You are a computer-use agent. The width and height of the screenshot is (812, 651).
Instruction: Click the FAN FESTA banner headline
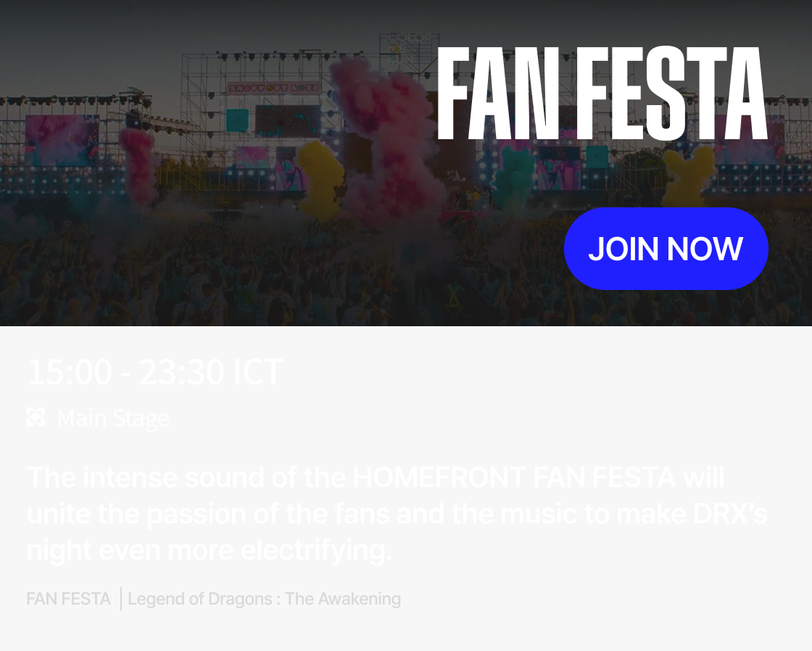pyautogui.click(x=602, y=94)
